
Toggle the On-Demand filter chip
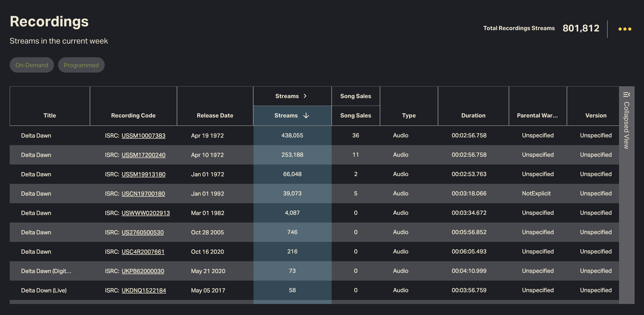coord(32,65)
